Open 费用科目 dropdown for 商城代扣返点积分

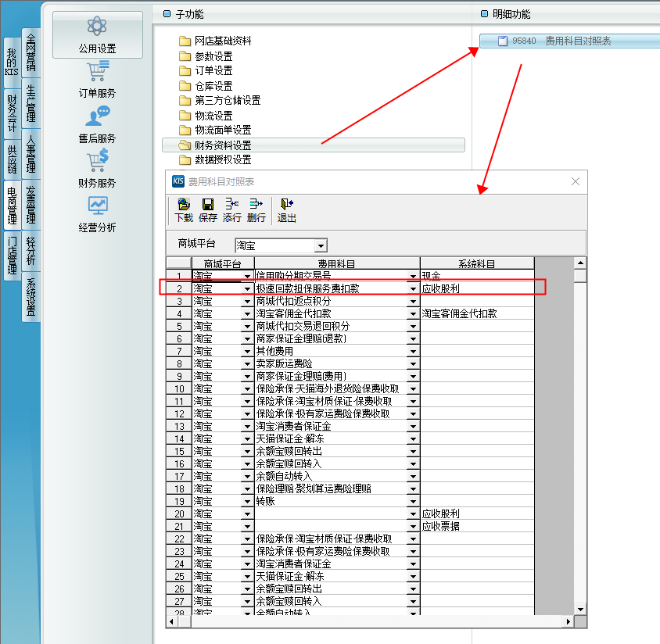[414, 301]
